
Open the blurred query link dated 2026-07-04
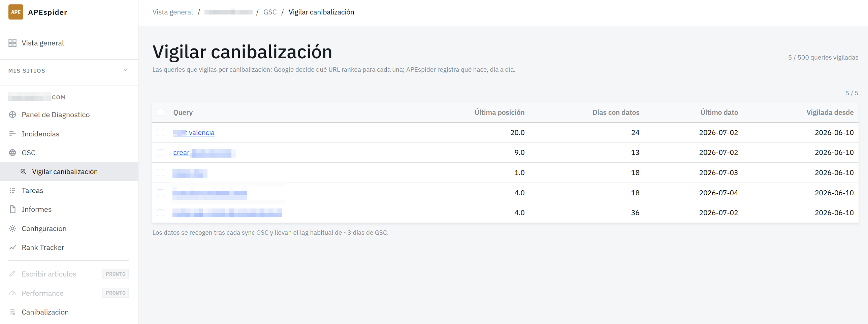(210, 193)
